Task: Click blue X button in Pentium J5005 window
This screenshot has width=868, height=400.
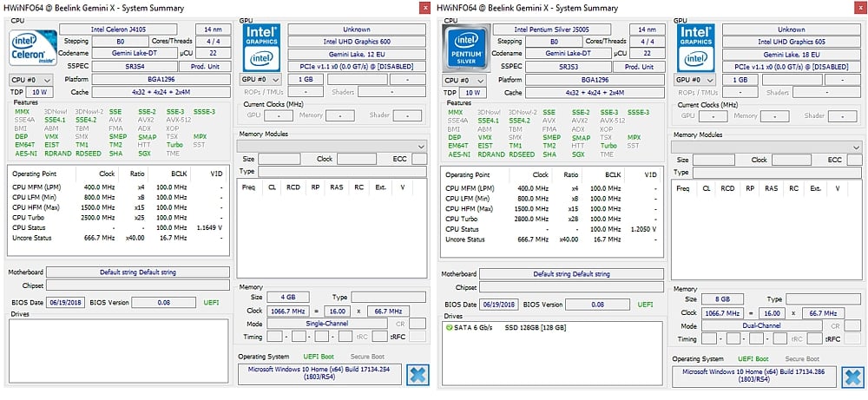Action: pyautogui.click(x=852, y=377)
